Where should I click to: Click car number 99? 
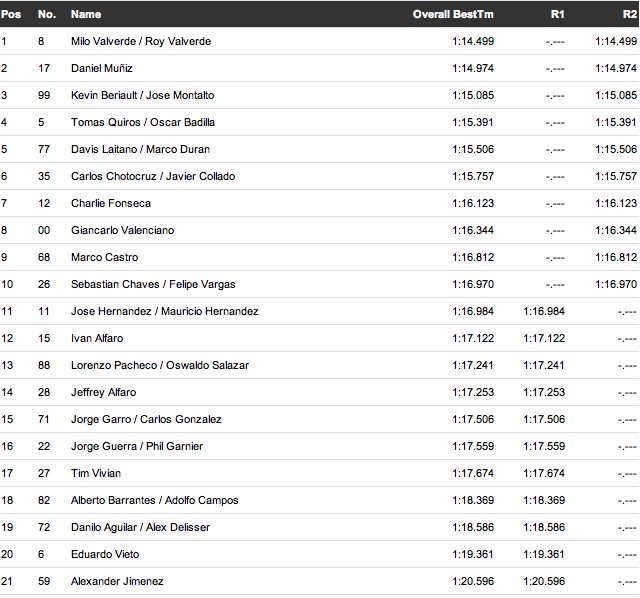click(44, 95)
